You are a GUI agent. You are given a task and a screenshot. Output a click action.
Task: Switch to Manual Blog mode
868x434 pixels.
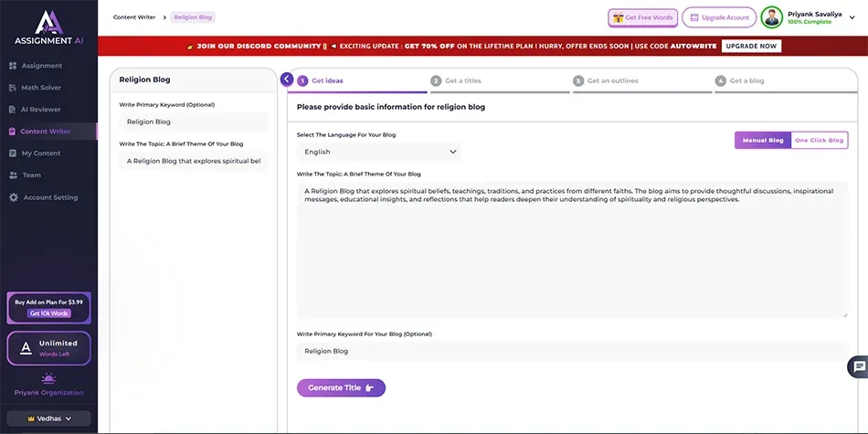pos(762,141)
